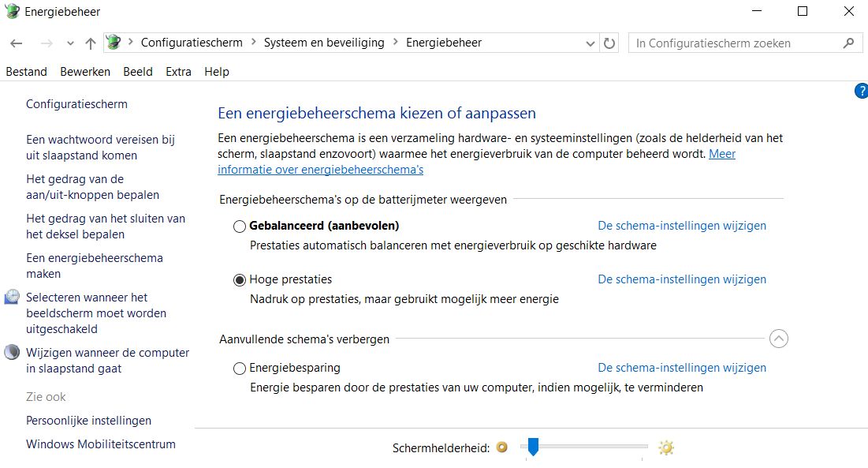Viewport: 868px width, 468px height.
Task: Click the moon icon beside 'Wijzigen wanneer de computer'
Action: point(12,352)
